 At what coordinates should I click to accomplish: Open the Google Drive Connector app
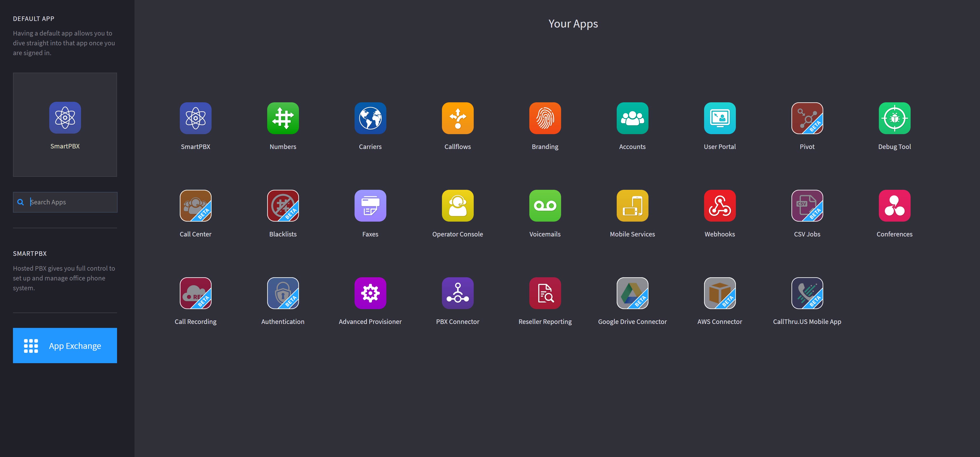pos(632,293)
